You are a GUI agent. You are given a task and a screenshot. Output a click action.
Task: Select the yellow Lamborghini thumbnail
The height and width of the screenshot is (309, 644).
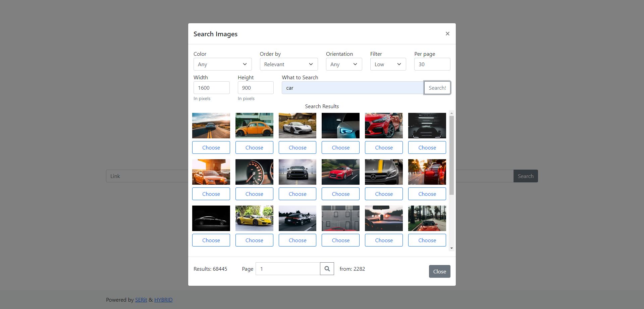click(254, 218)
